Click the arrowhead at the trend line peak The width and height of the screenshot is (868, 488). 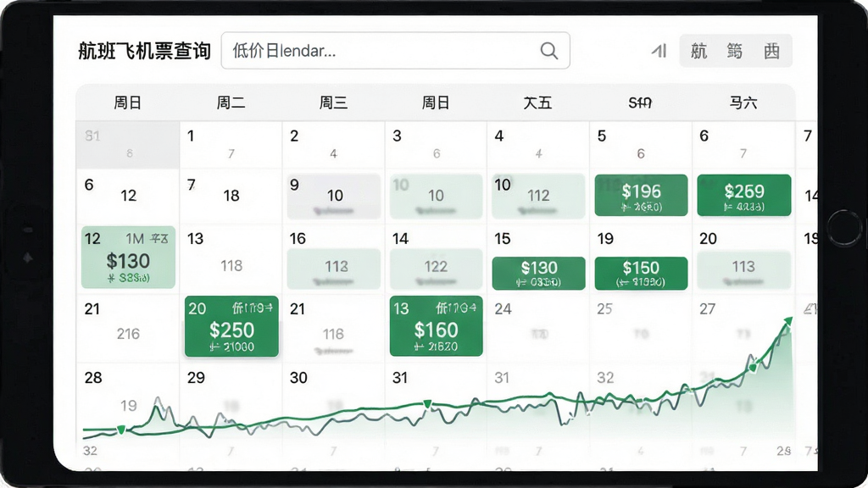point(787,321)
